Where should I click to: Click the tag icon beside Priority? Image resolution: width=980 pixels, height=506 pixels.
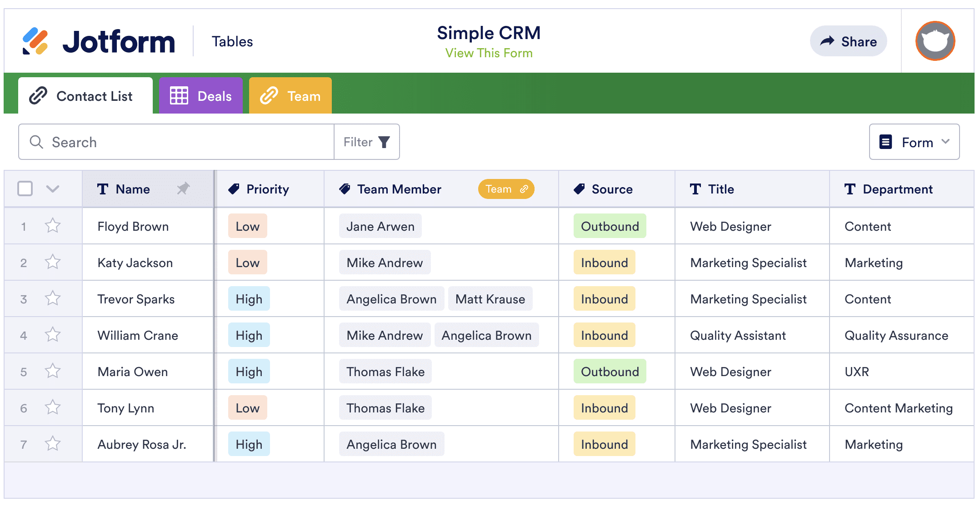point(234,189)
